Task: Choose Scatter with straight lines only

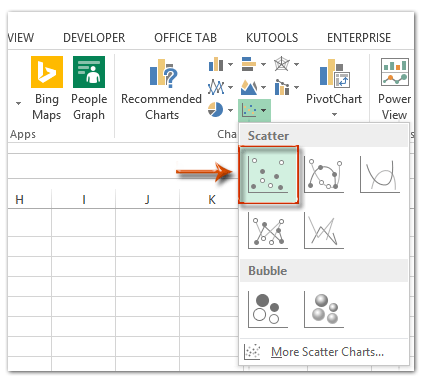Action: click(x=324, y=231)
